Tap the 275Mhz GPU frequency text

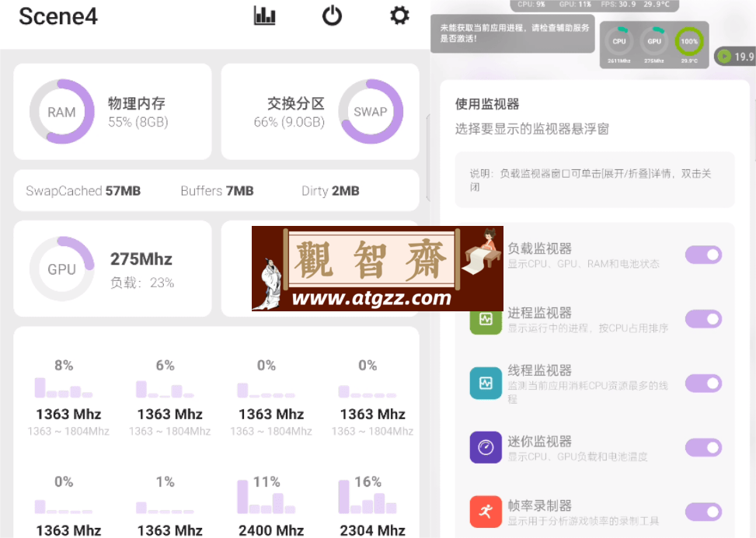click(x=141, y=259)
